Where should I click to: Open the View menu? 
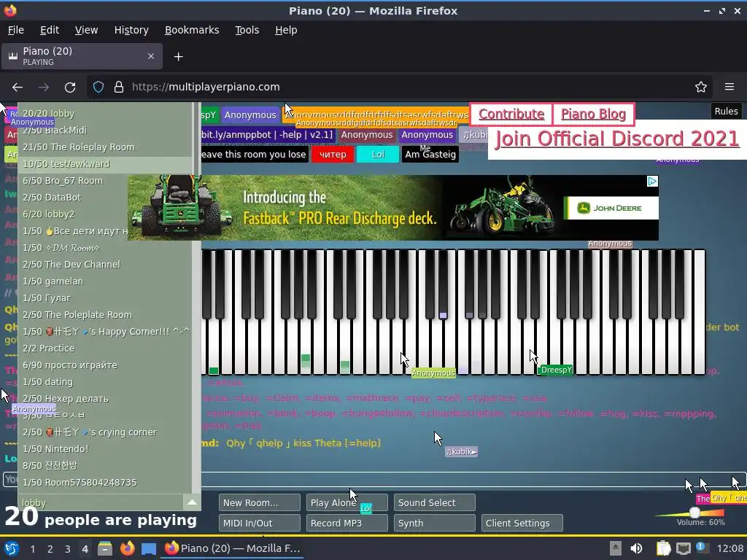(x=86, y=30)
